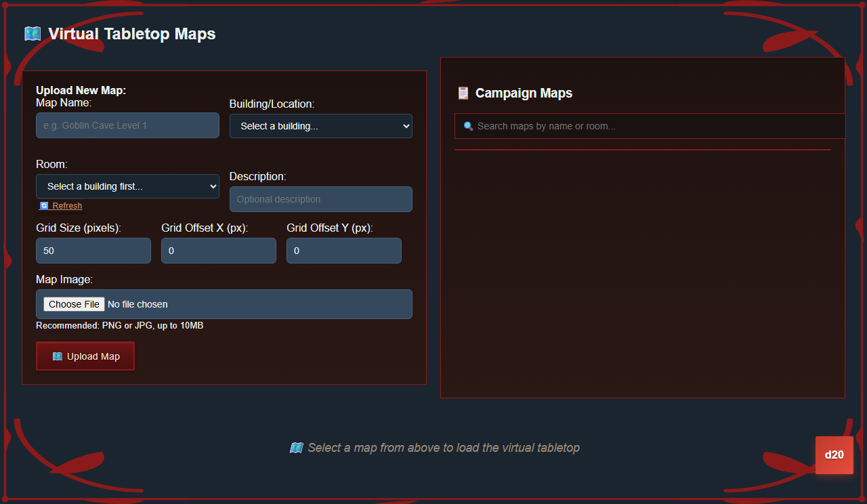The height and width of the screenshot is (504, 867).
Task: Click the magnifying glass icon in the search bar
Action: [468, 126]
